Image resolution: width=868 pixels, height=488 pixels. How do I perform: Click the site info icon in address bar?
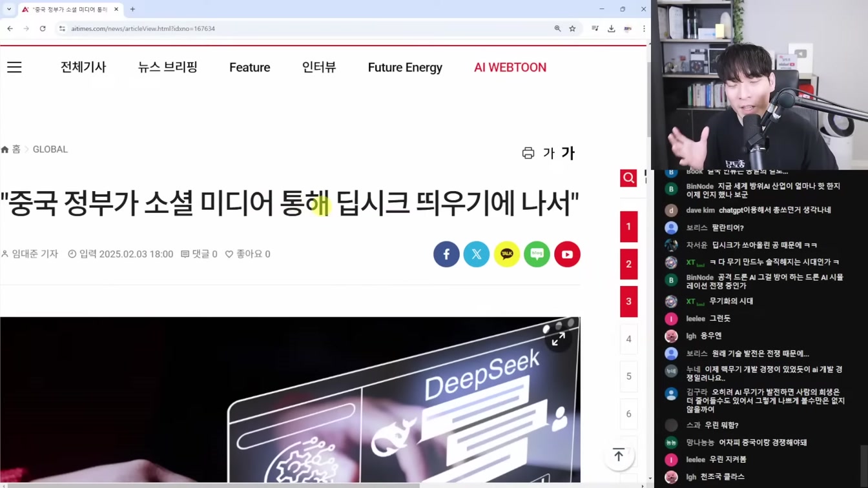62,28
